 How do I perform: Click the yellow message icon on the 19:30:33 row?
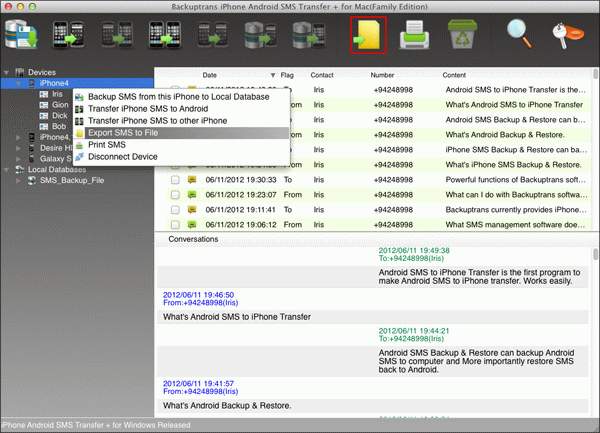click(192, 179)
